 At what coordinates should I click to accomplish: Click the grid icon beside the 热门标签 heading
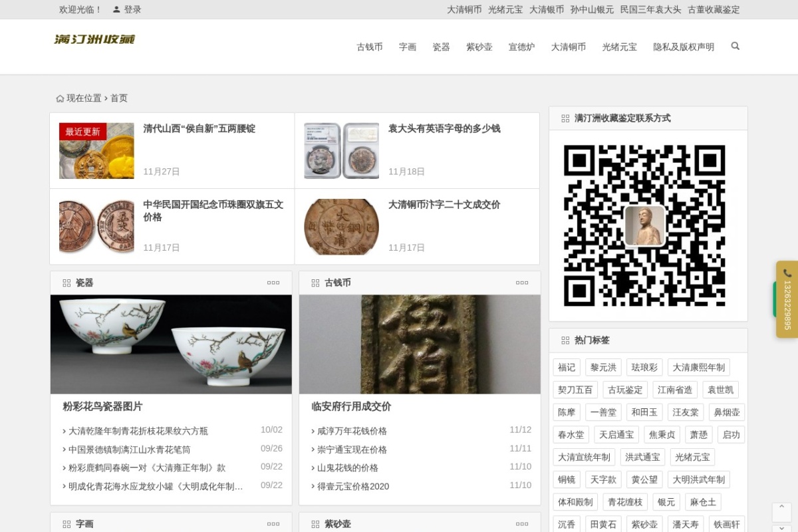[565, 340]
